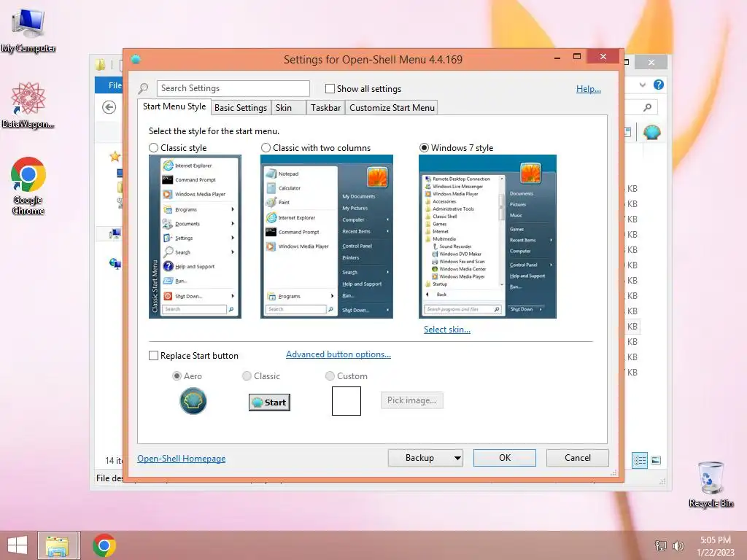Click the Windows Start button on taskbar
747x560 pixels.
pyautogui.click(x=18, y=545)
